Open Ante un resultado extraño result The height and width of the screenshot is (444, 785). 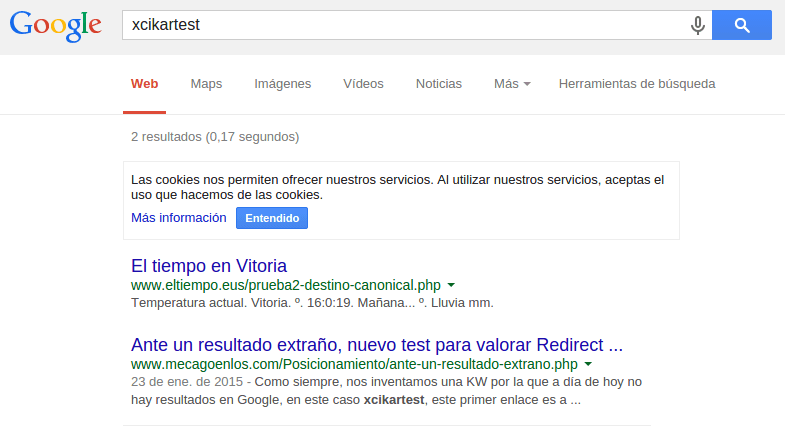(377, 345)
